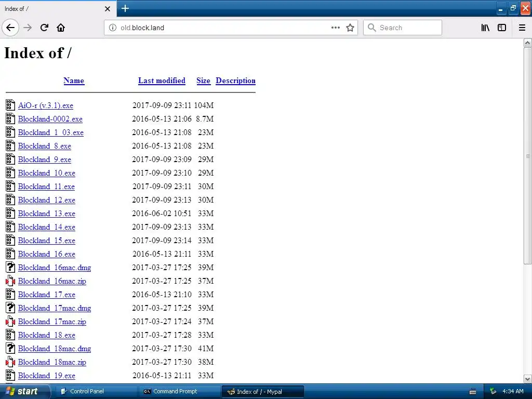
Task: Open the Windows start menu
Action: pyautogui.click(x=24, y=392)
